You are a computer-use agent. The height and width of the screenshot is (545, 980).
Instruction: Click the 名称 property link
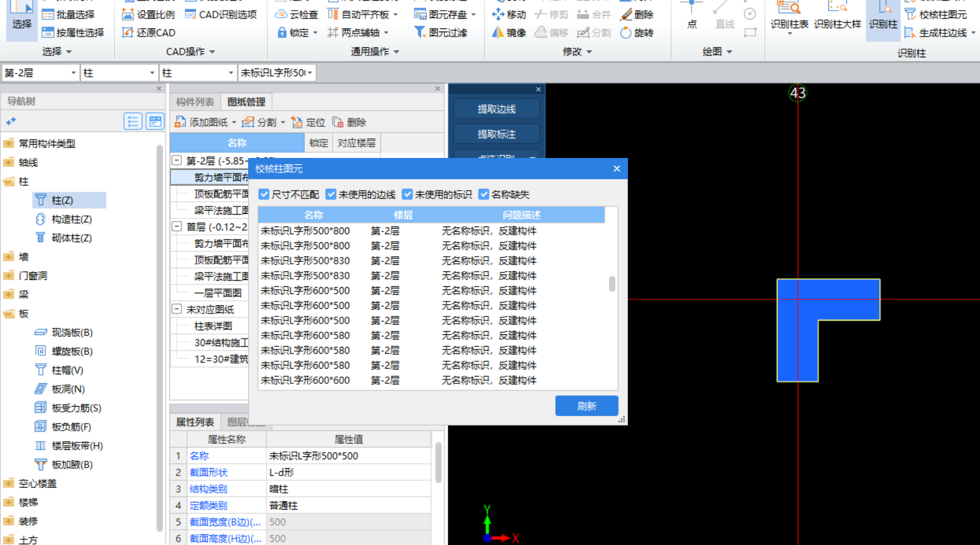199,456
